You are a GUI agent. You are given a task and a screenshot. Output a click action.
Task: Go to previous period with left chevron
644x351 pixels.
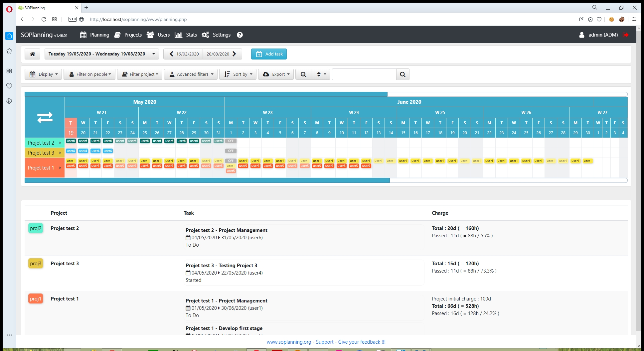click(171, 54)
